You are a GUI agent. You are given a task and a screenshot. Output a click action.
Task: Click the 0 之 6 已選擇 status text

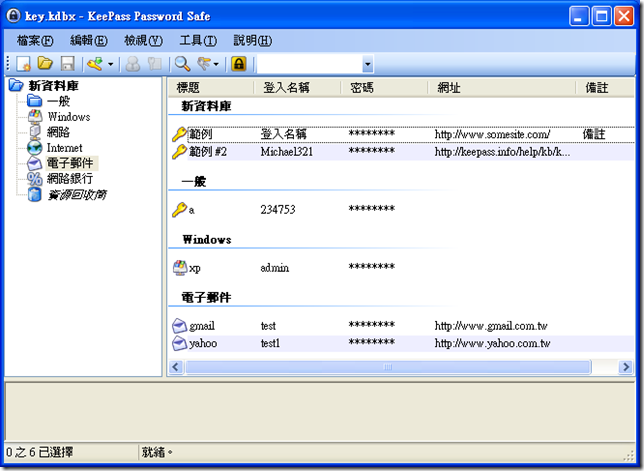click(39, 452)
